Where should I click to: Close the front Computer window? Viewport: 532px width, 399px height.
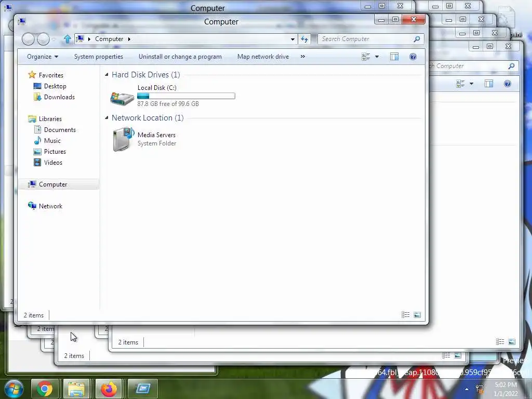(x=414, y=19)
